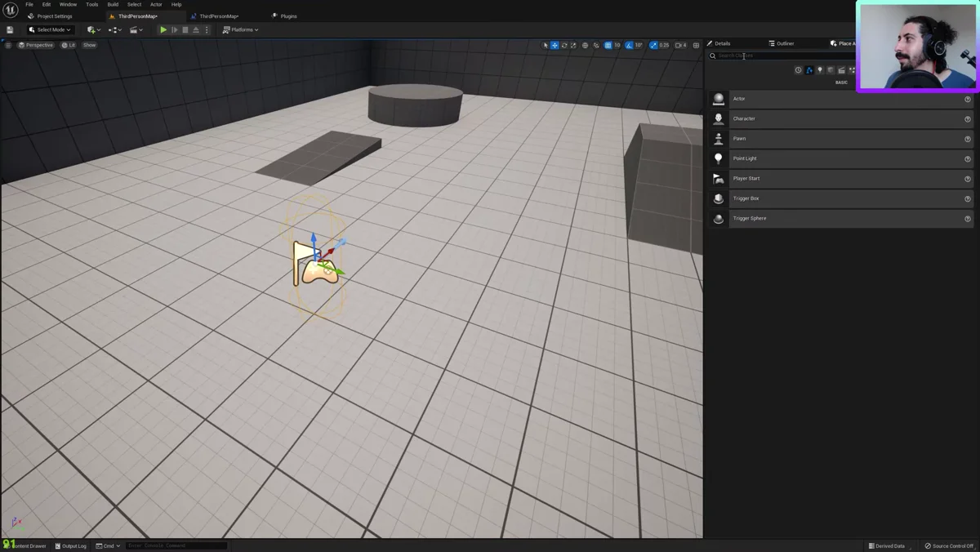Choose the select objects cursor tool
The width and height of the screenshot is (980, 552).
(546, 45)
